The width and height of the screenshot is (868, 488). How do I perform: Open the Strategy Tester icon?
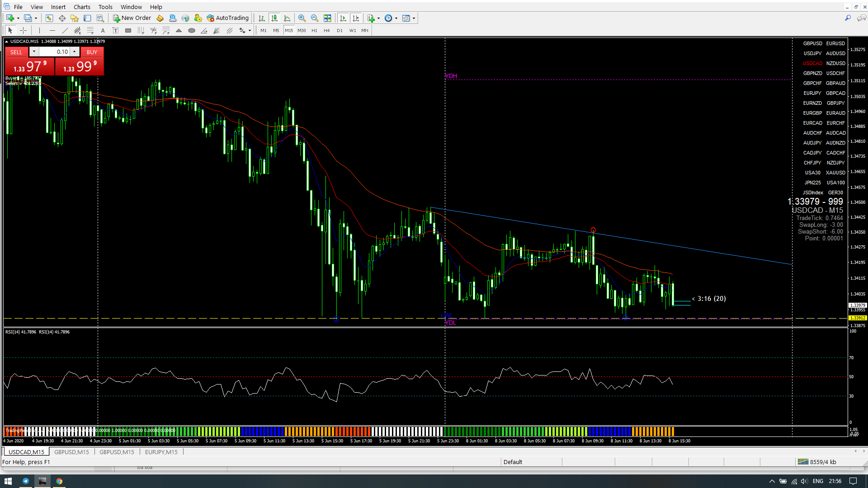(x=100, y=18)
